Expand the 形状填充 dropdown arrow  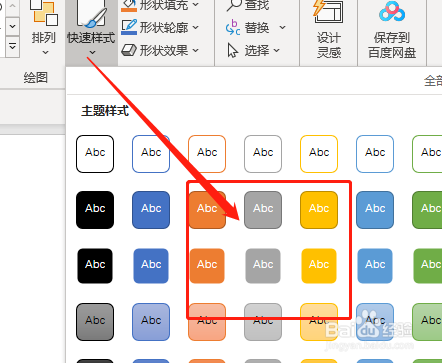(x=196, y=5)
